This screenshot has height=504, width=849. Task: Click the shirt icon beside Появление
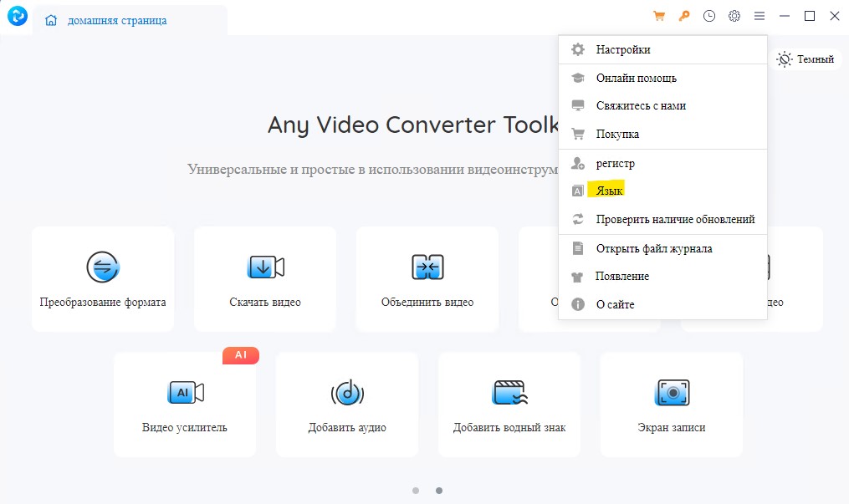point(577,277)
